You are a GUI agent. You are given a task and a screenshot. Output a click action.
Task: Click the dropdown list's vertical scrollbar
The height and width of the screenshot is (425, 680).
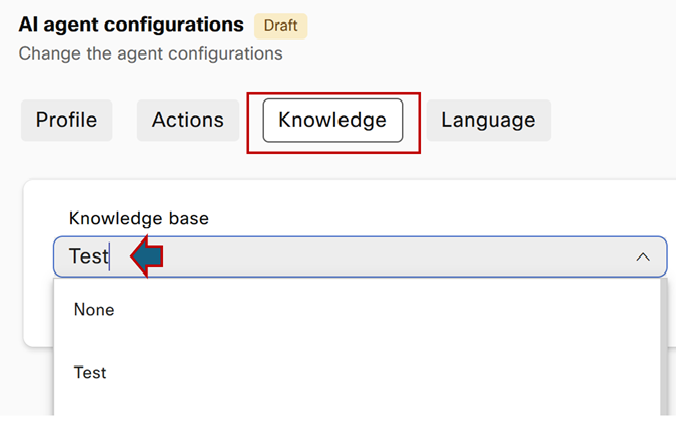point(664,347)
